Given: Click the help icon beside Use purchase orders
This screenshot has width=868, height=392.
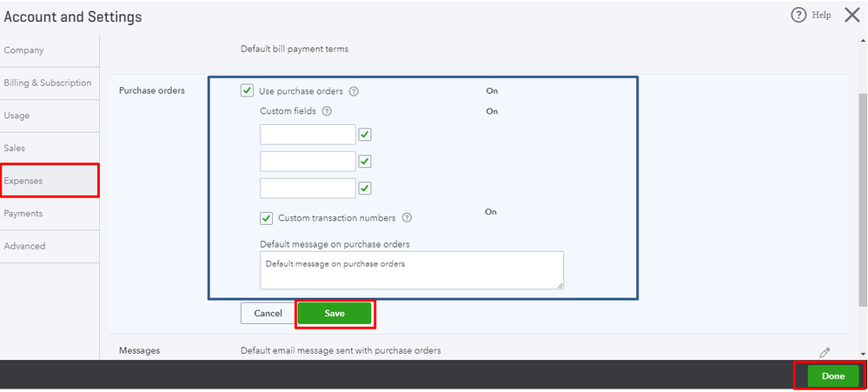Looking at the screenshot, I should pos(354,91).
